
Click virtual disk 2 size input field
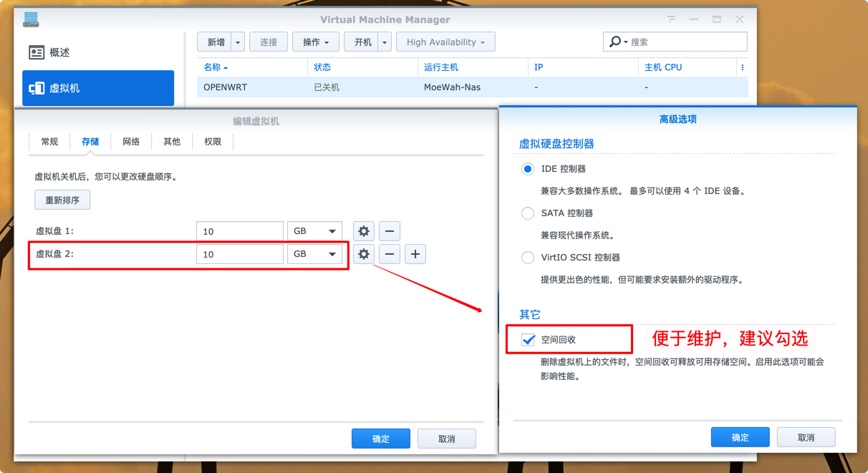tap(240, 254)
